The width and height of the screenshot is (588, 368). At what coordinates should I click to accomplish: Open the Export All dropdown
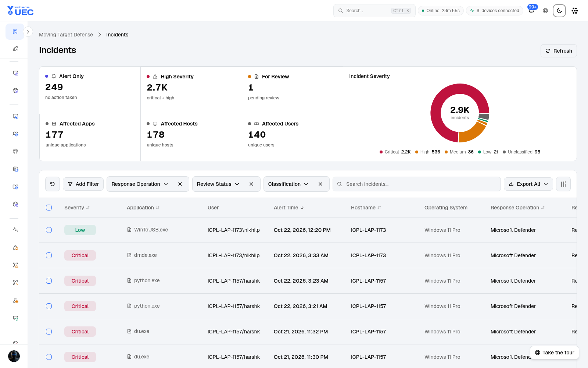[x=528, y=184]
